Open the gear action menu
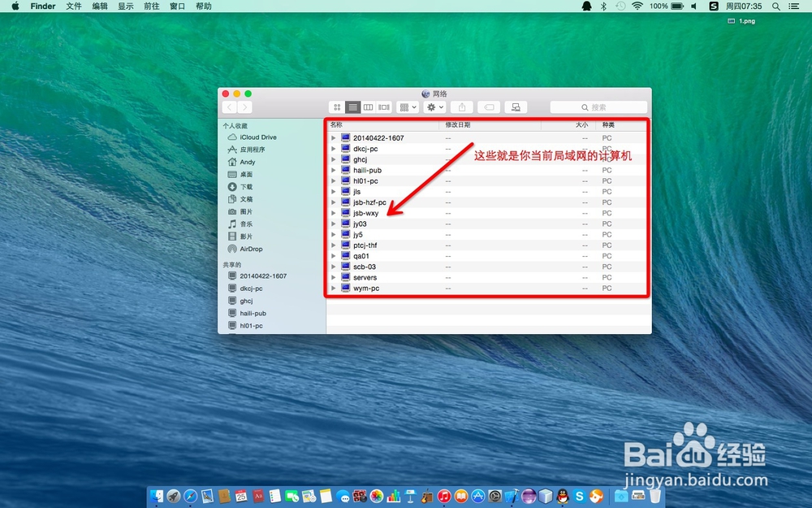This screenshot has width=812, height=508. click(434, 107)
